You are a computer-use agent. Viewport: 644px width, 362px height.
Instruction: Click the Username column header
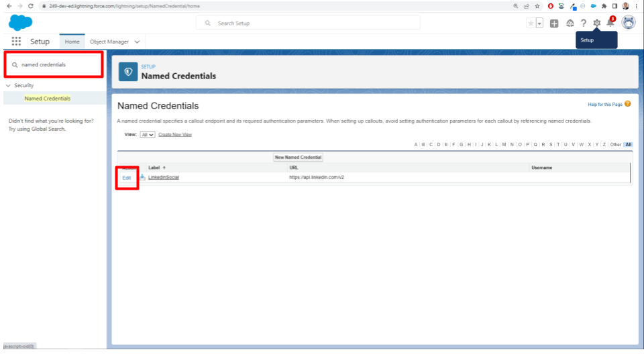(x=542, y=168)
